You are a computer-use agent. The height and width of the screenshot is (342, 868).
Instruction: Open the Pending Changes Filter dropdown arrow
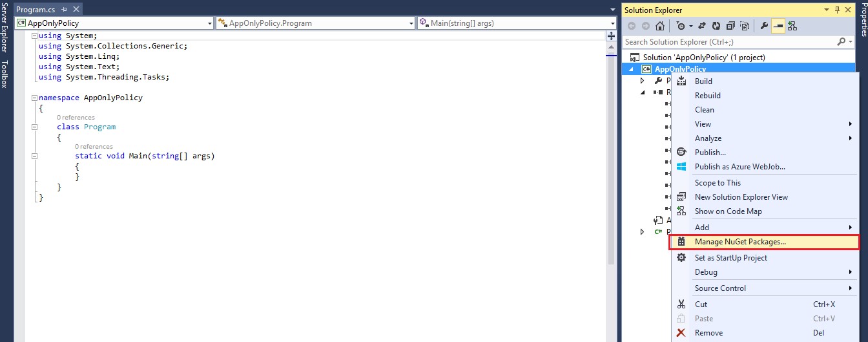coord(690,27)
